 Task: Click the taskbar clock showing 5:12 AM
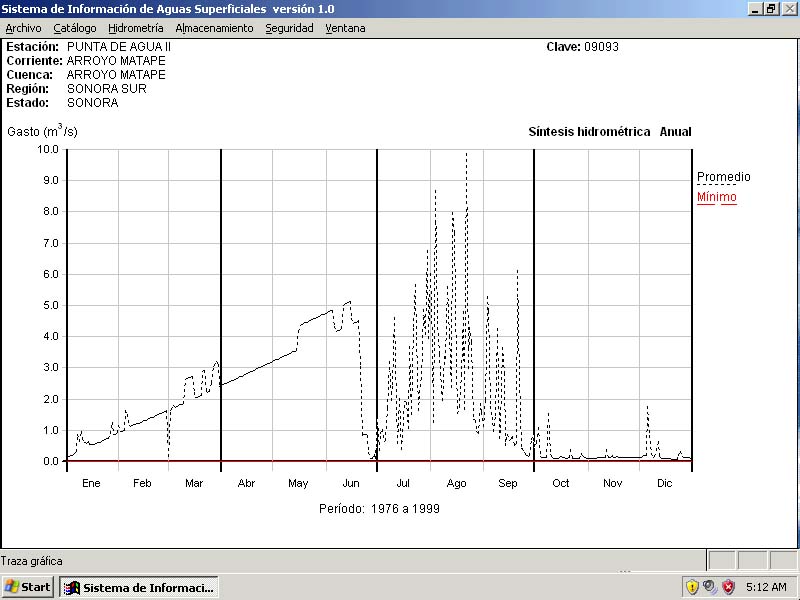tap(766, 587)
